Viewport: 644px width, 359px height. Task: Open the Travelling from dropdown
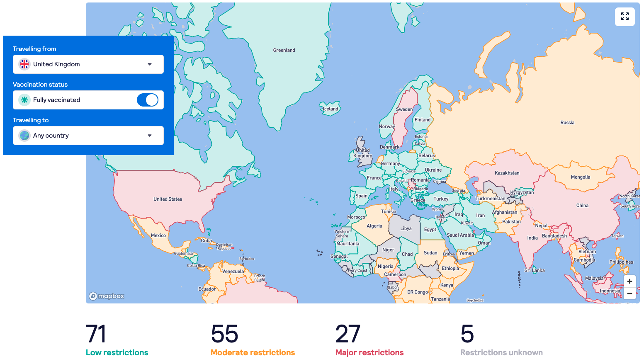tap(88, 64)
